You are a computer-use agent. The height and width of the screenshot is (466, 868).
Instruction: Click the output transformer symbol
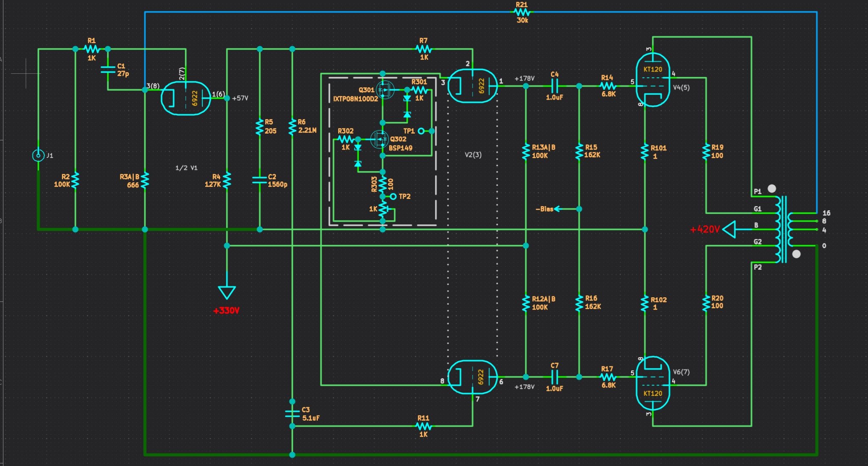click(x=784, y=229)
